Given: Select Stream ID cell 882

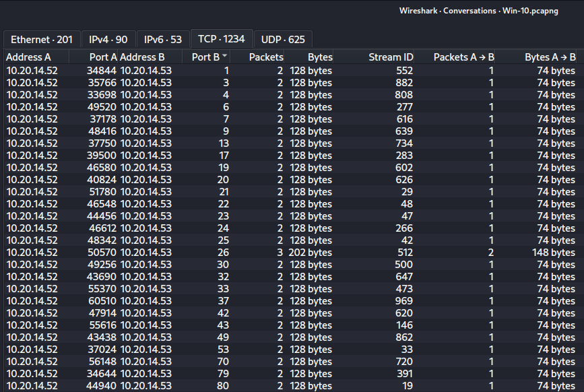Looking at the screenshot, I should tap(404, 83).
